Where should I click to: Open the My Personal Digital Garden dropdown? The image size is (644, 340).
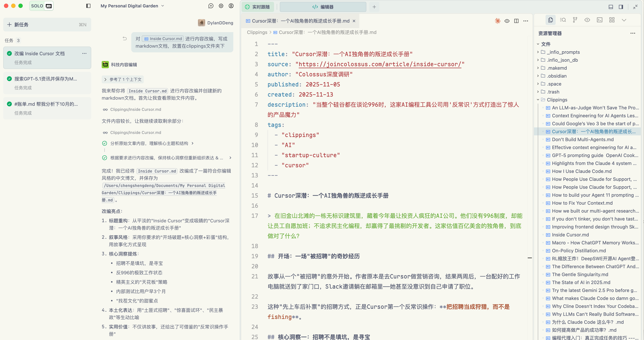pos(132,6)
